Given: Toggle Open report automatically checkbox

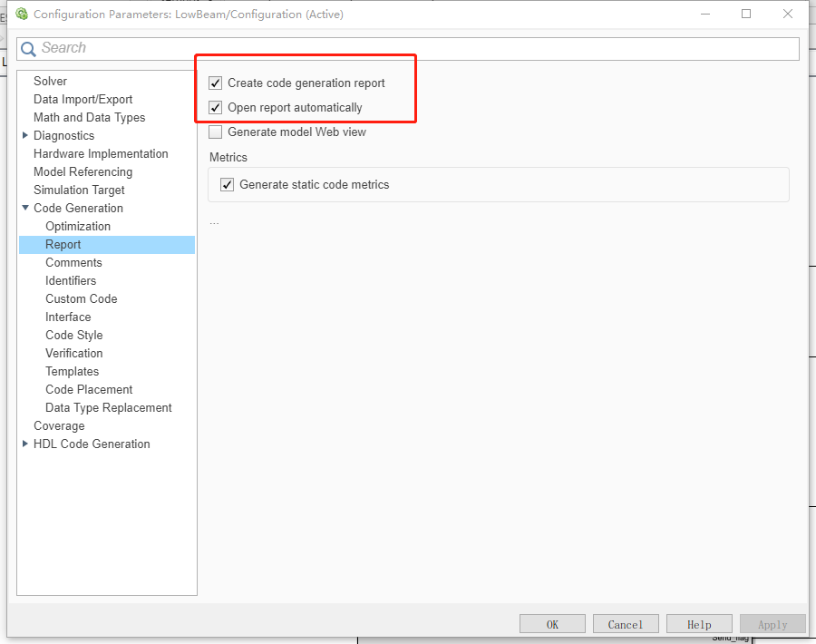Looking at the screenshot, I should click(x=216, y=108).
